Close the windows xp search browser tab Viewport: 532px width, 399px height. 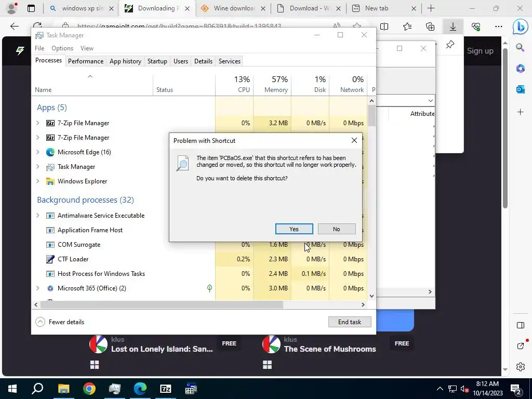click(111, 9)
